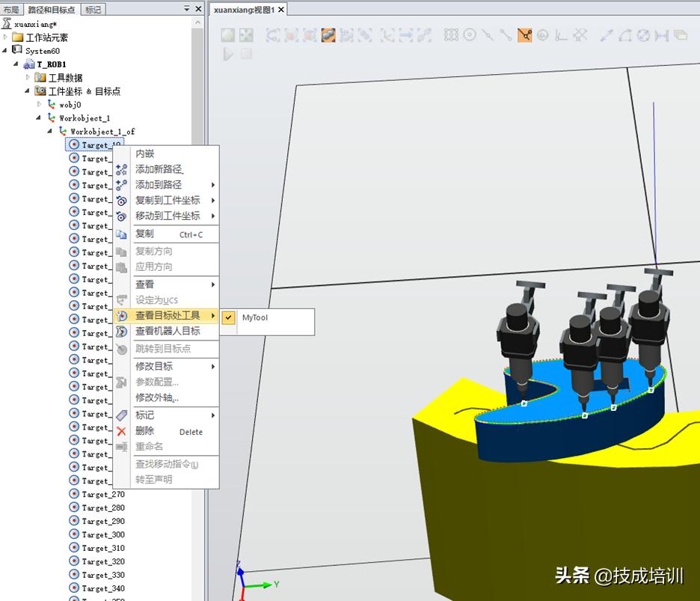
Task: Click the highlighted orange snap mode icon
Action: pos(524,35)
